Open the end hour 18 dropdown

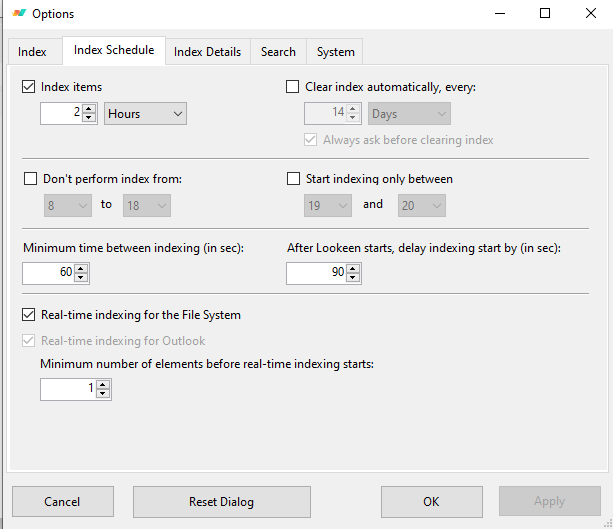click(147, 205)
